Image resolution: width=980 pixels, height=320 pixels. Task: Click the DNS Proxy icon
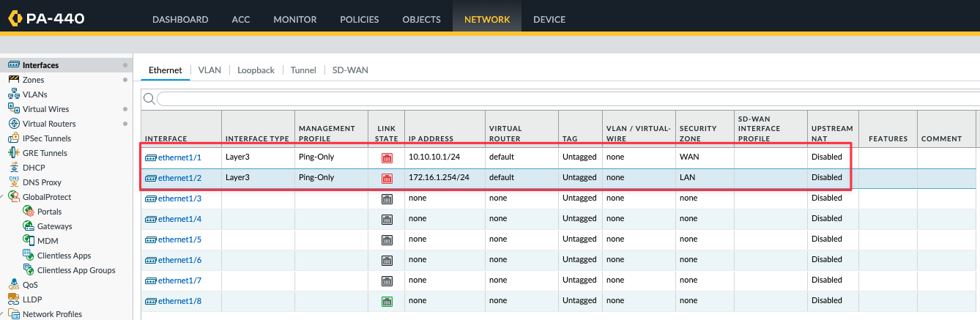tap(14, 182)
